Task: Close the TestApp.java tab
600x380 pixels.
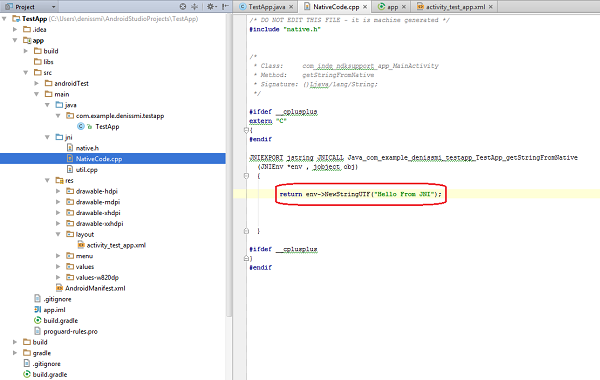Action: pos(291,7)
